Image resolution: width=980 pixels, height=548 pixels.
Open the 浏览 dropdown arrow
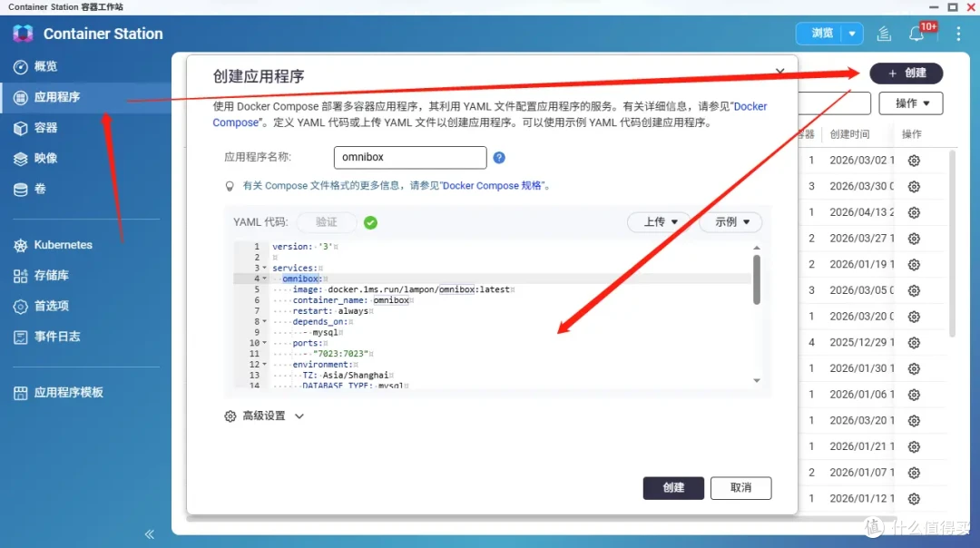click(x=852, y=34)
